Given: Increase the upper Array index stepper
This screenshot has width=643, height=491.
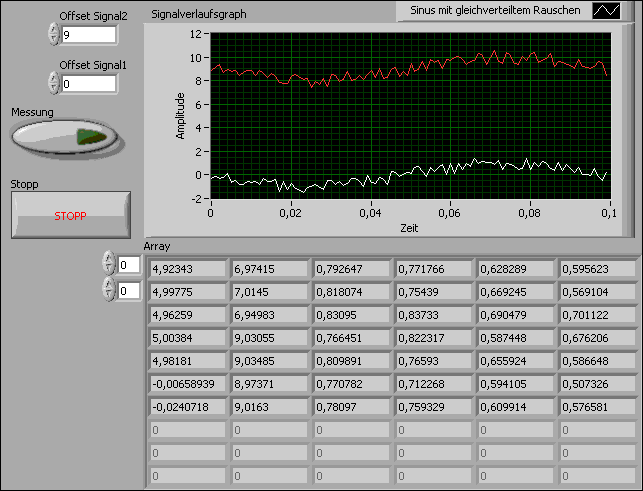Looking at the screenshot, I should tap(109, 259).
